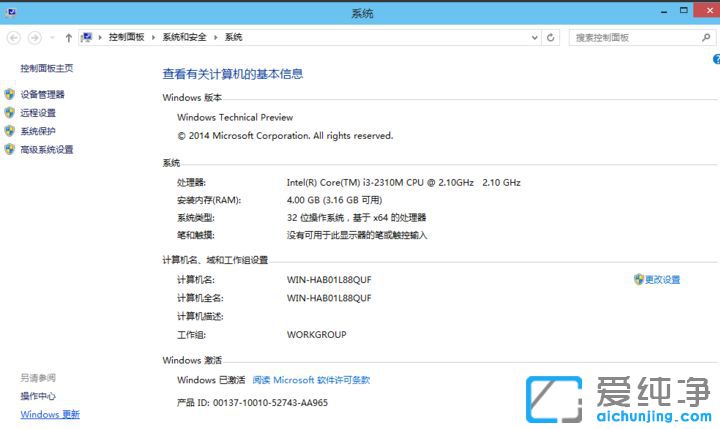Click shield icon beside 高级系统设置
The width and height of the screenshot is (720, 429).
pyautogui.click(x=9, y=149)
